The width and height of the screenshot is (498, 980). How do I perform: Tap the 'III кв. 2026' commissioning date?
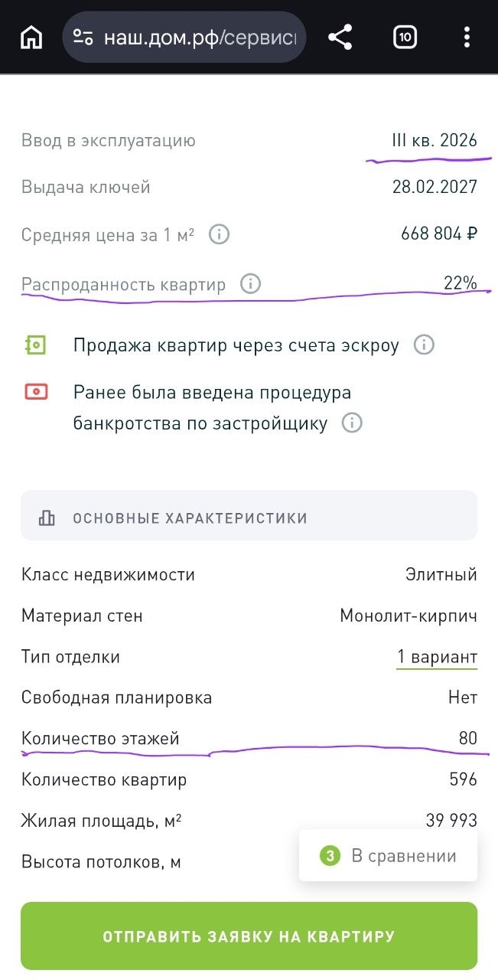(434, 141)
